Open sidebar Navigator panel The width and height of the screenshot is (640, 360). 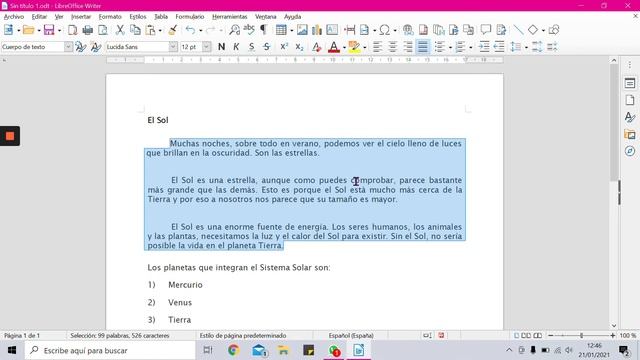(x=630, y=151)
